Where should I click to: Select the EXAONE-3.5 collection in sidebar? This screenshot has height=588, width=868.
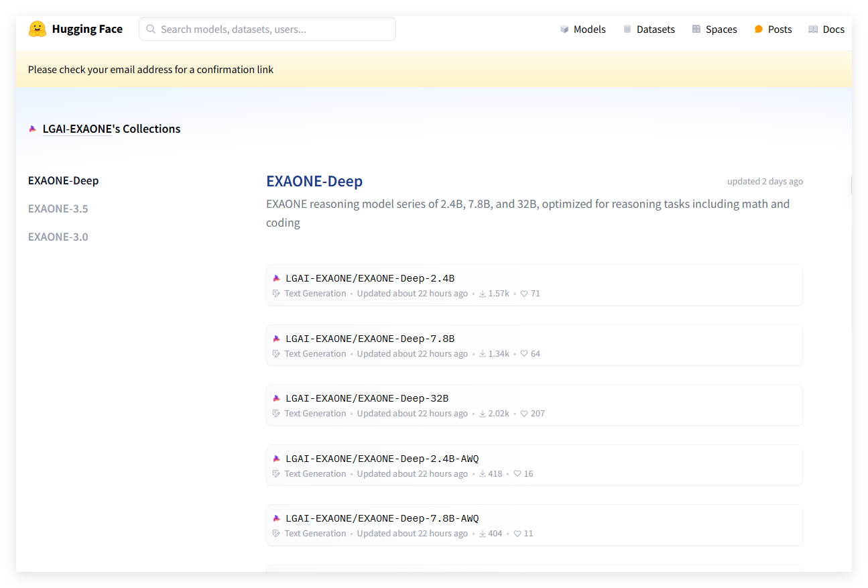(x=58, y=209)
